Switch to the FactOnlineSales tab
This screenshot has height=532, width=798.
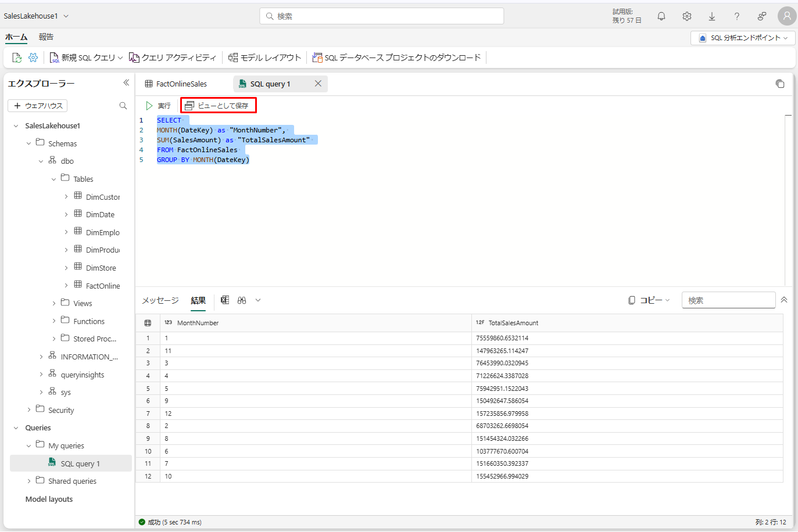pyautogui.click(x=176, y=84)
